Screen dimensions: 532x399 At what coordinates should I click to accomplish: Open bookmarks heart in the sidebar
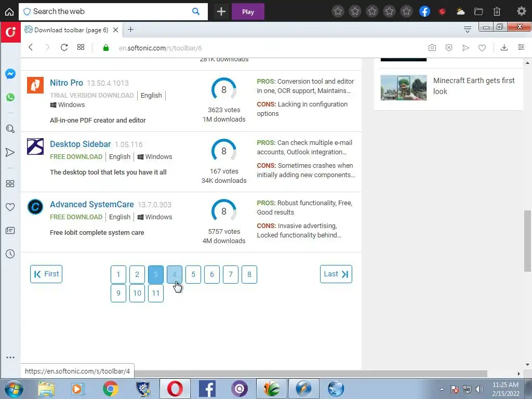click(10, 207)
